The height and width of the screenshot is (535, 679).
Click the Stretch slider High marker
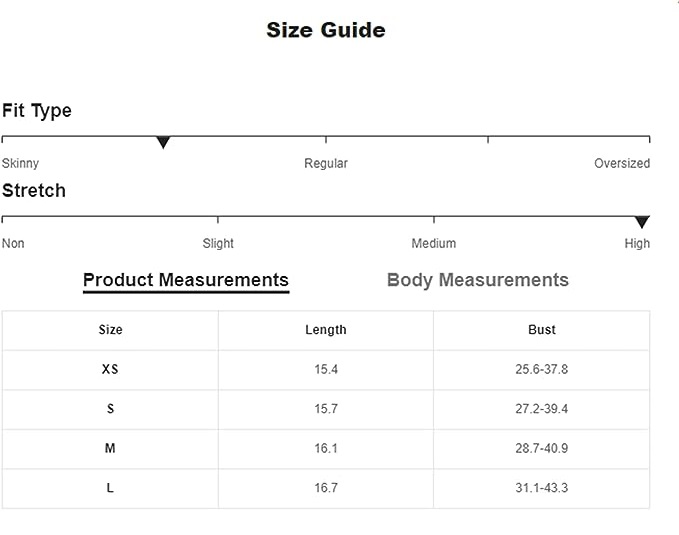(642, 222)
